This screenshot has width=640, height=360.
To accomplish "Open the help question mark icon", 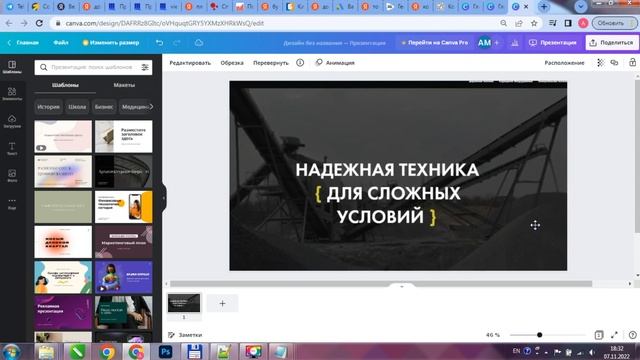I will click(x=632, y=335).
